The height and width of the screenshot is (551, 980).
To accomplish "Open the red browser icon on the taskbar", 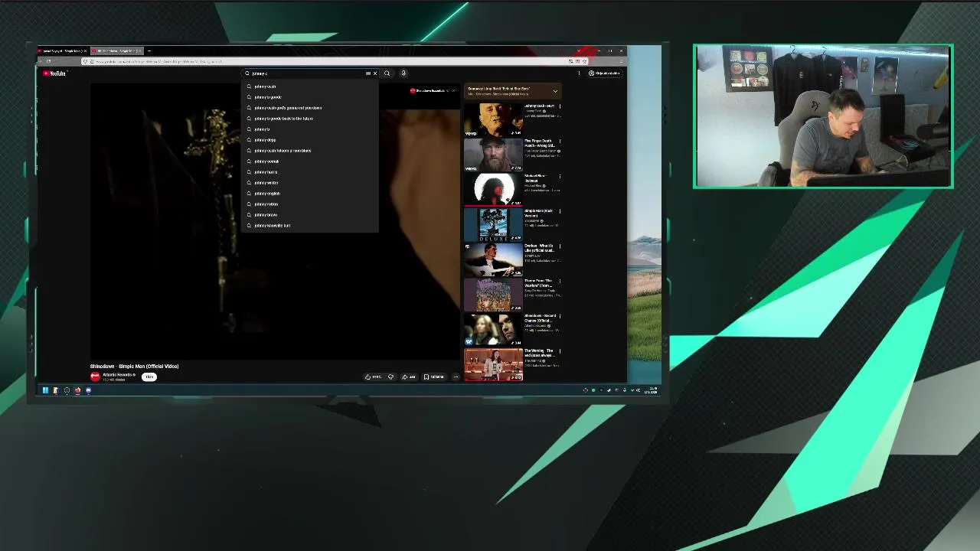I will (x=77, y=390).
